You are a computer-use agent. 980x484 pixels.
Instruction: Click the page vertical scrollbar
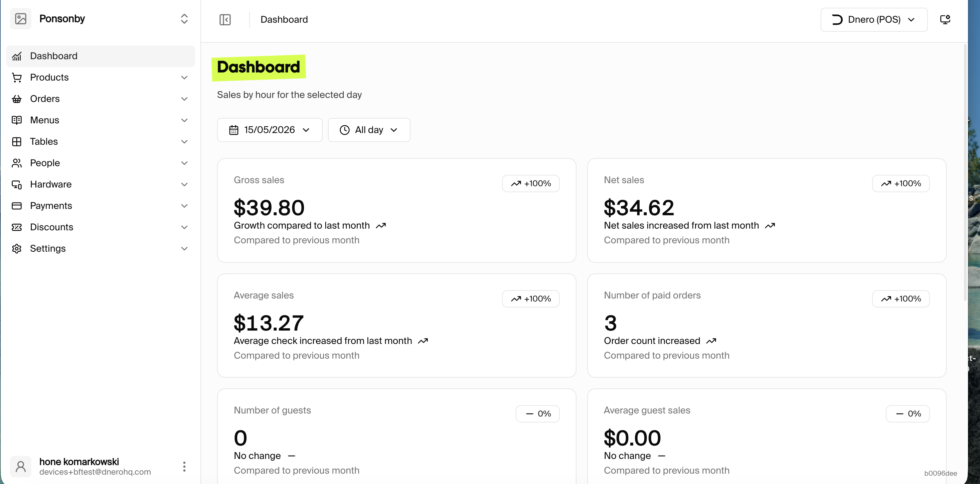(x=965, y=173)
